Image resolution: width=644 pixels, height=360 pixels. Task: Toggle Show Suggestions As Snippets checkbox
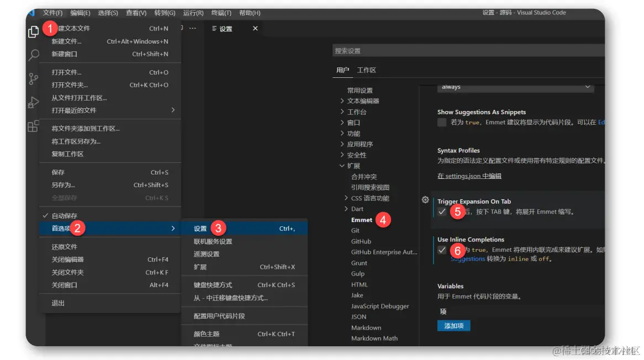[442, 123]
